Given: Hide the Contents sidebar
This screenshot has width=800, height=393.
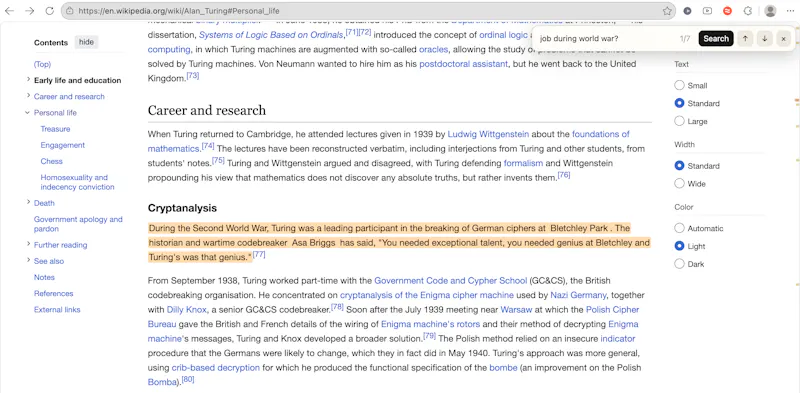Looking at the screenshot, I should click(x=86, y=42).
